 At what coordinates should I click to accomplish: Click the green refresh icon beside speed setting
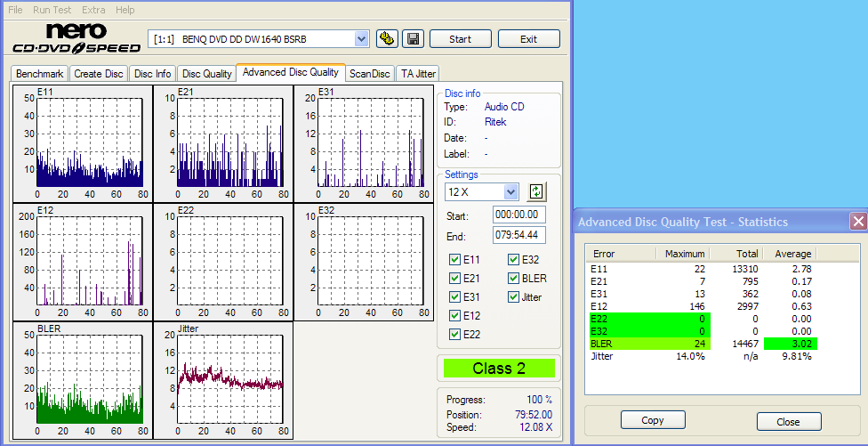536,191
